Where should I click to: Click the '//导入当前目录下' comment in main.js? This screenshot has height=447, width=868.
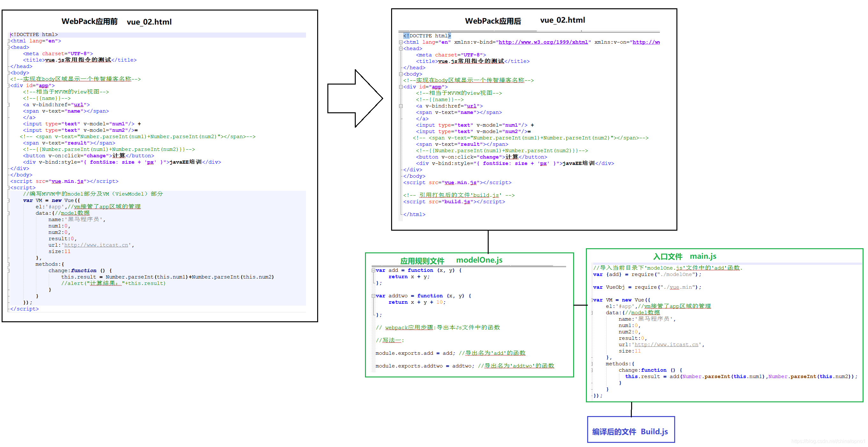pos(668,268)
